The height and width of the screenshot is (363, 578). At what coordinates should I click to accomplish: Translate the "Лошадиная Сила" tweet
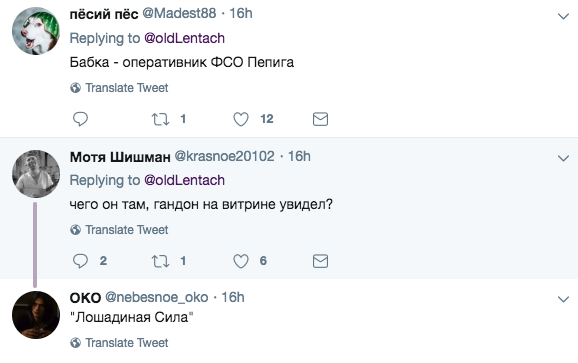[119, 343]
